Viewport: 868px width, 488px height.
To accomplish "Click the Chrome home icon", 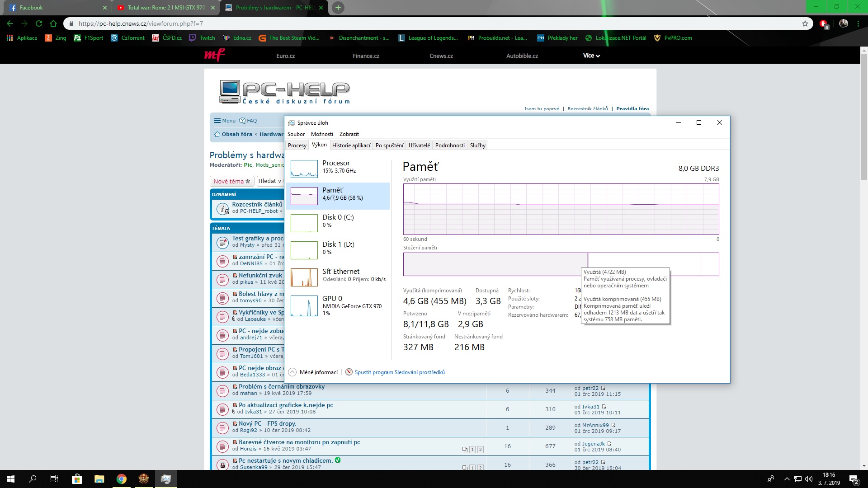I will 53,23.
